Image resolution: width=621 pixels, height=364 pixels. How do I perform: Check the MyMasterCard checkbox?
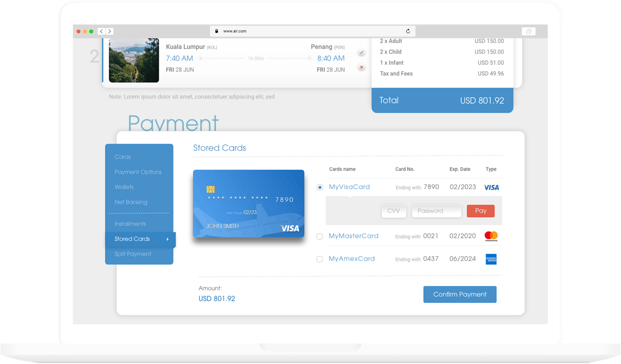(320, 236)
